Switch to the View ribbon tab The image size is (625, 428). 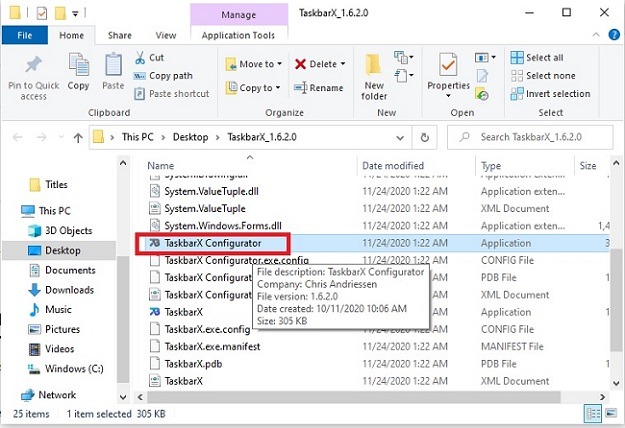166,35
